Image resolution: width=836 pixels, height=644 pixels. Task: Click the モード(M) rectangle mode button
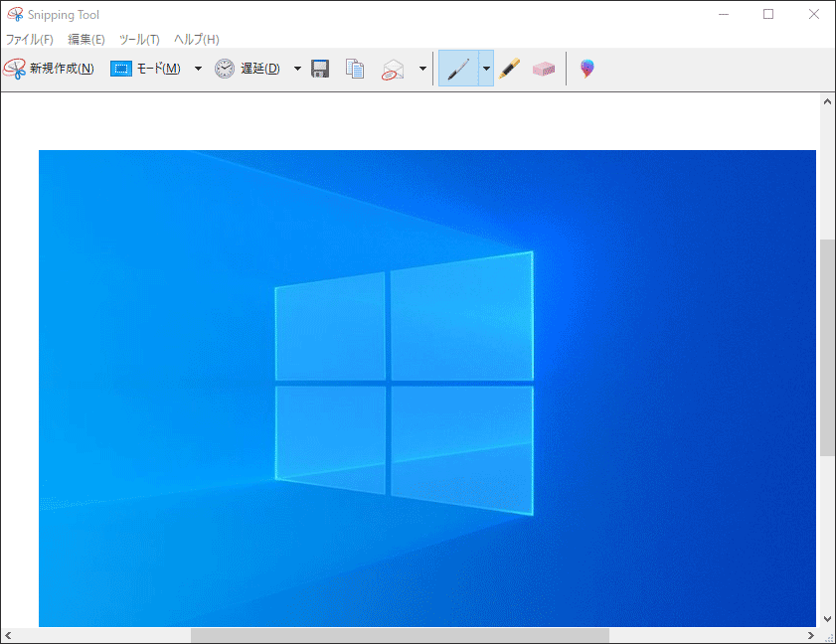145,69
